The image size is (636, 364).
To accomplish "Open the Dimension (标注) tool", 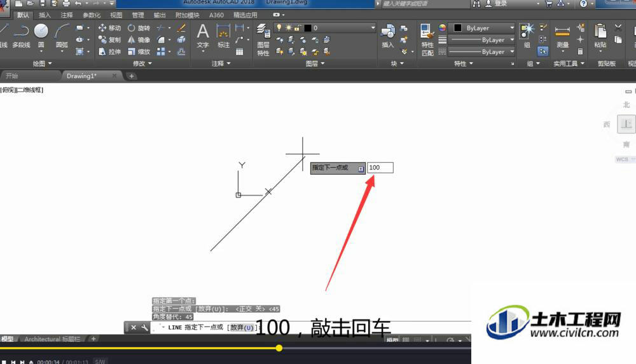I will click(223, 36).
